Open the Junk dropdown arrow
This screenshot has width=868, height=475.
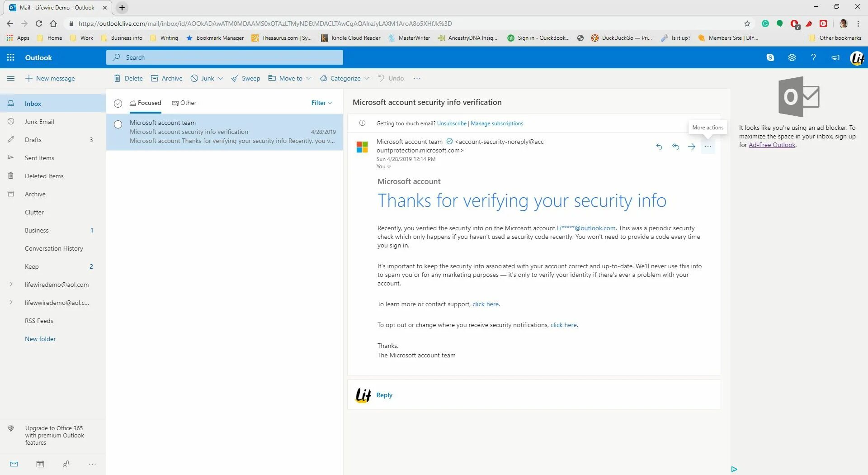220,78
